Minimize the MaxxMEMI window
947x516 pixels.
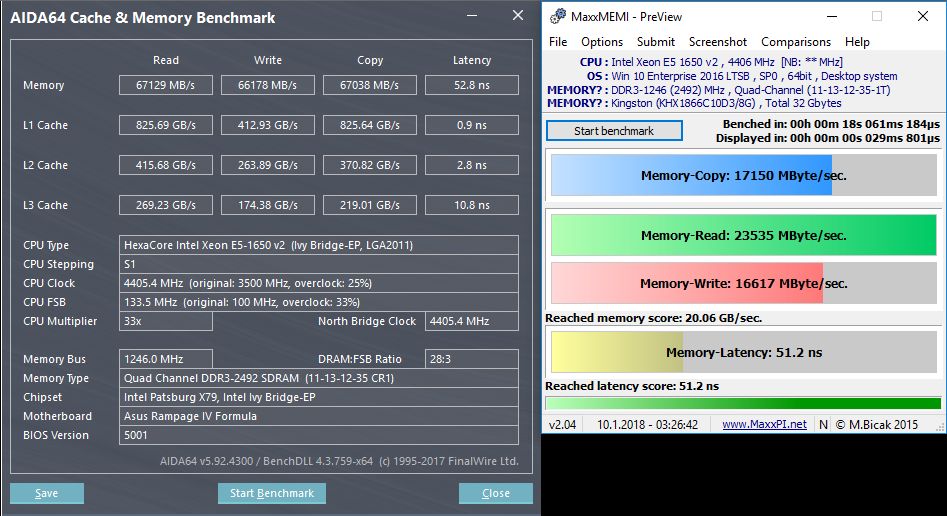(832, 17)
